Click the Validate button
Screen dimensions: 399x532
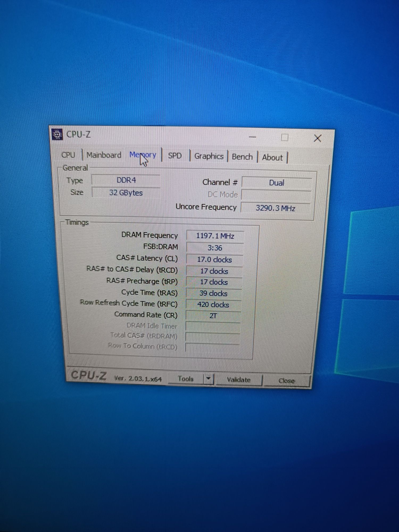pyautogui.click(x=239, y=380)
